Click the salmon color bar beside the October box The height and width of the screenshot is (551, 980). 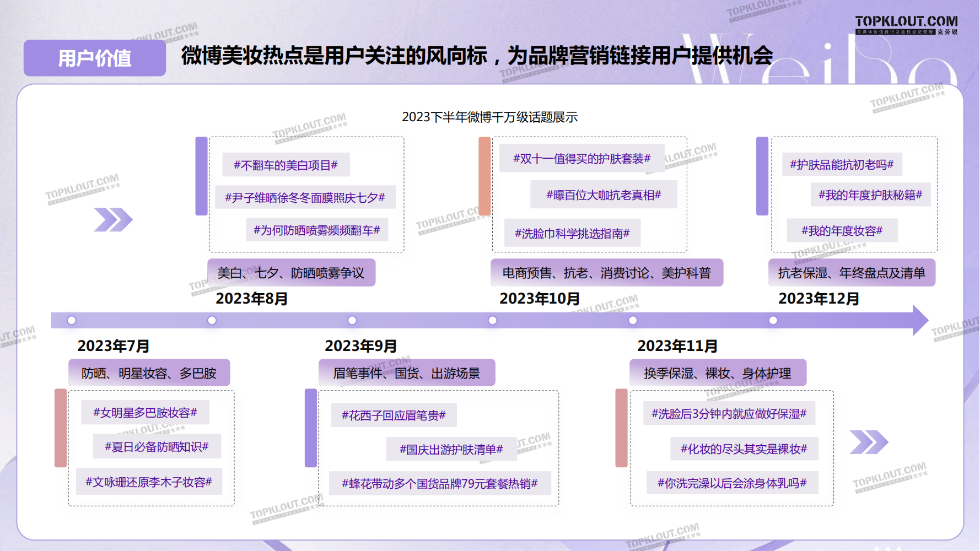click(484, 176)
